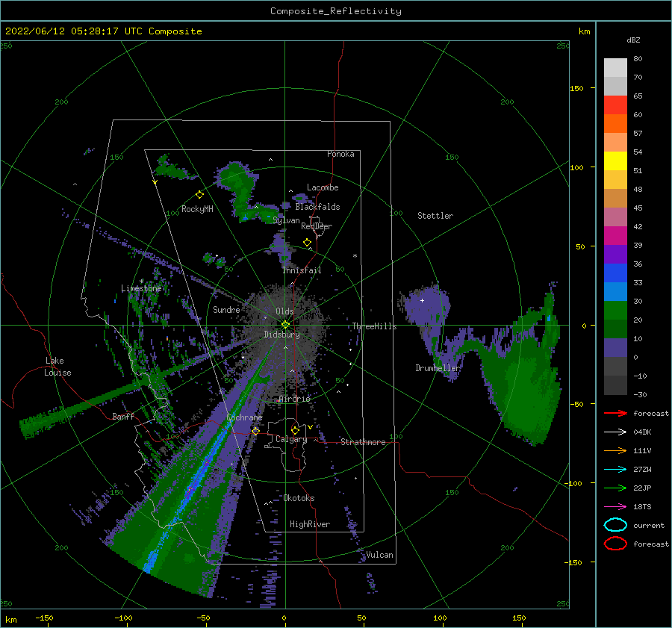The height and width of the screenshot is (628, 672).
Task: Click the yellow diamond inside Calgary outline
Action: tap(295, 430)
